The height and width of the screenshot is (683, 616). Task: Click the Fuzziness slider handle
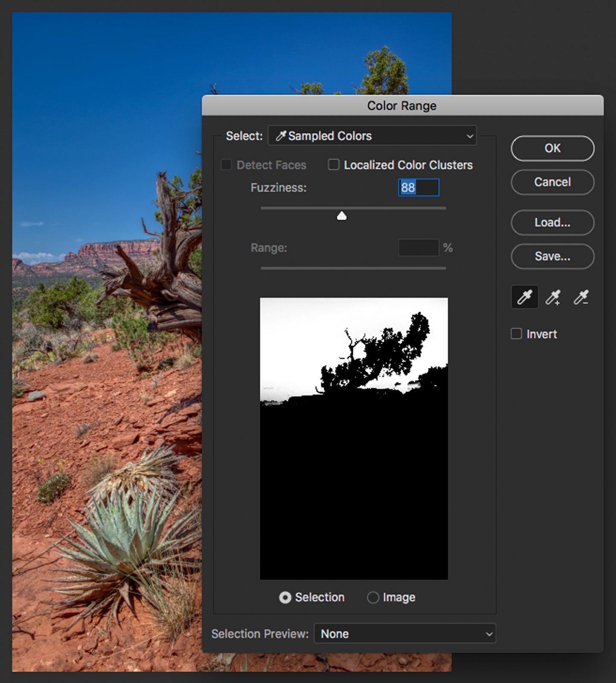342,216
